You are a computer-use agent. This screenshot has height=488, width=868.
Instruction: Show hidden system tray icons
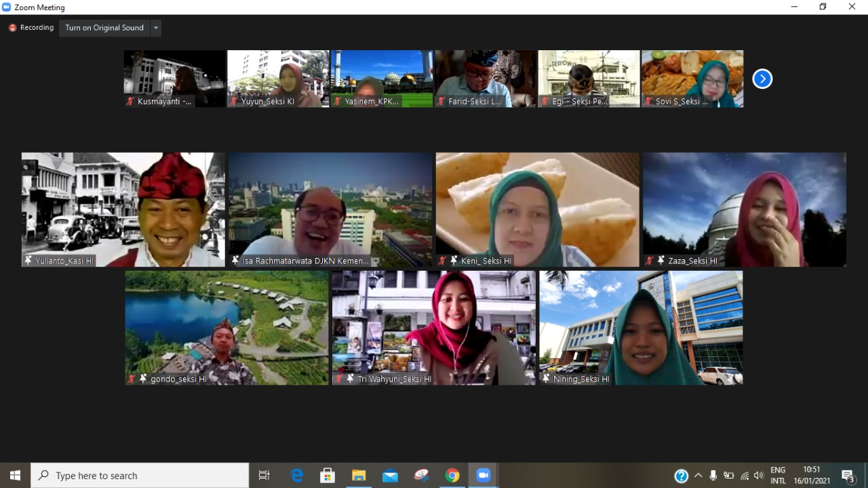[x=698, y=476]
